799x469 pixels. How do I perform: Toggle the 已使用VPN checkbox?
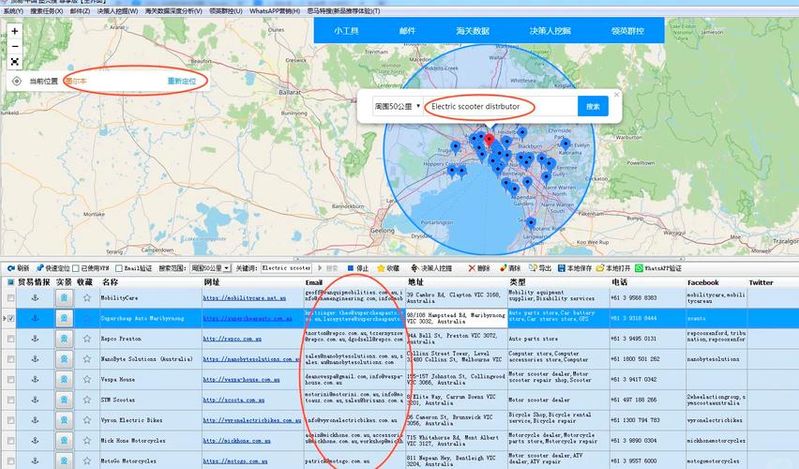click(x=76, y=268)
